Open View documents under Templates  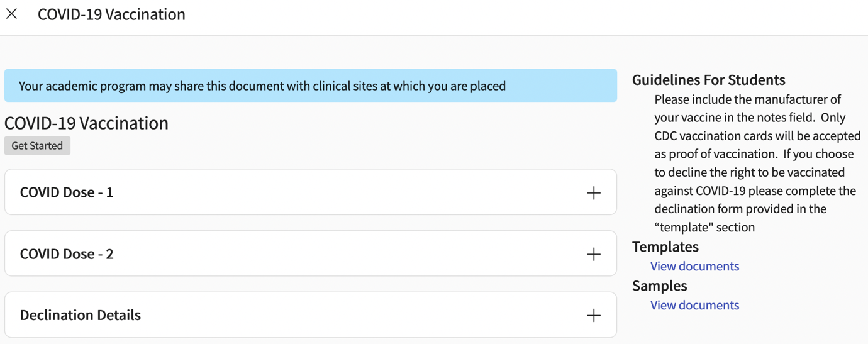694,266
